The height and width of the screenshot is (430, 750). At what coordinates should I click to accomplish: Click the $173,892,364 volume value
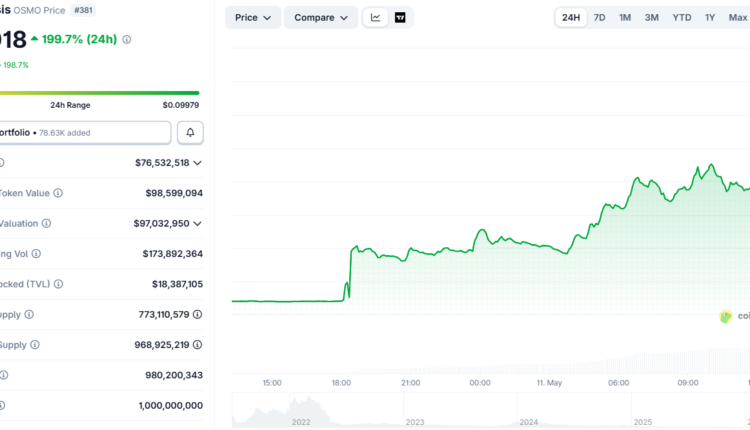pos(173,254)
